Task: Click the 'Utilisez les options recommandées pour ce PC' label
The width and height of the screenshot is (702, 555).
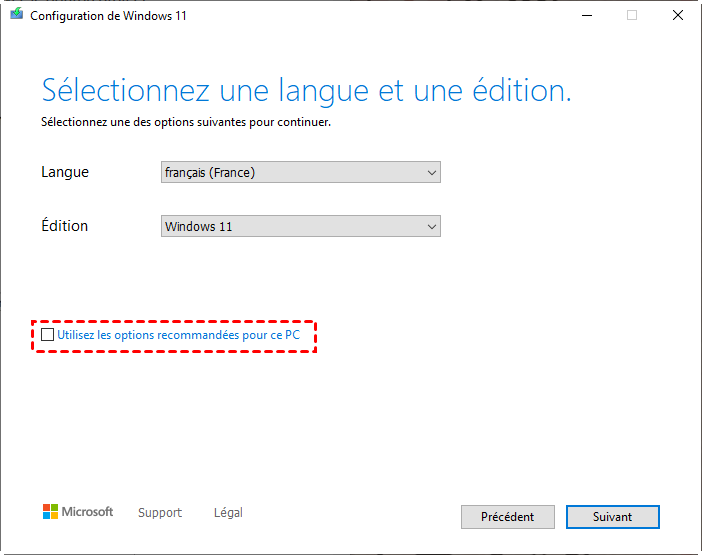Action: point(178,335)
